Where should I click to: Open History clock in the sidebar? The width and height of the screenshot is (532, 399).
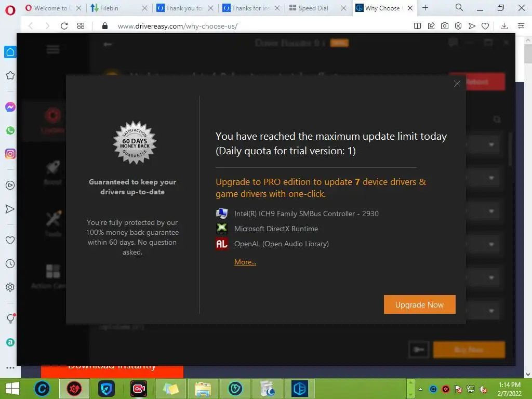[10, 263]
